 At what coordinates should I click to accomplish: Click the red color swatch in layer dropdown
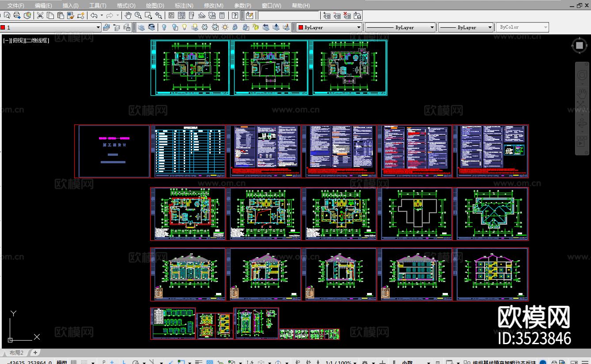click(x=3, y=27)
